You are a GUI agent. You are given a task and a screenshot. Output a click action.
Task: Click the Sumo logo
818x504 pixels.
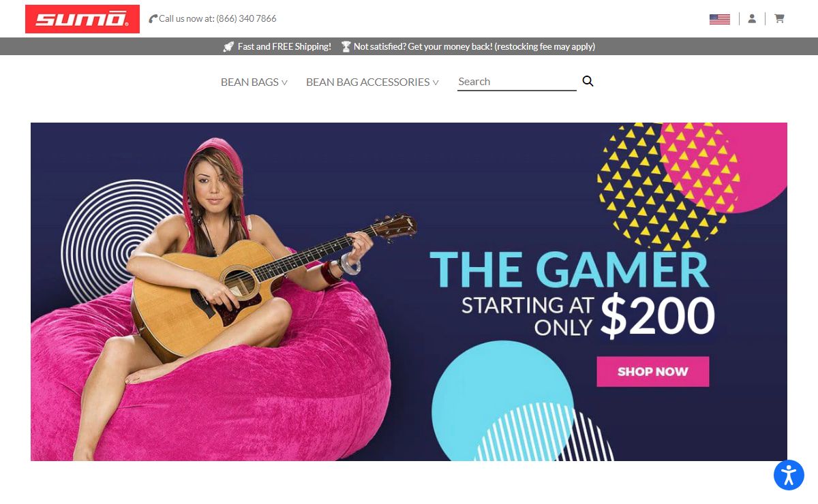tap(82, 19)
